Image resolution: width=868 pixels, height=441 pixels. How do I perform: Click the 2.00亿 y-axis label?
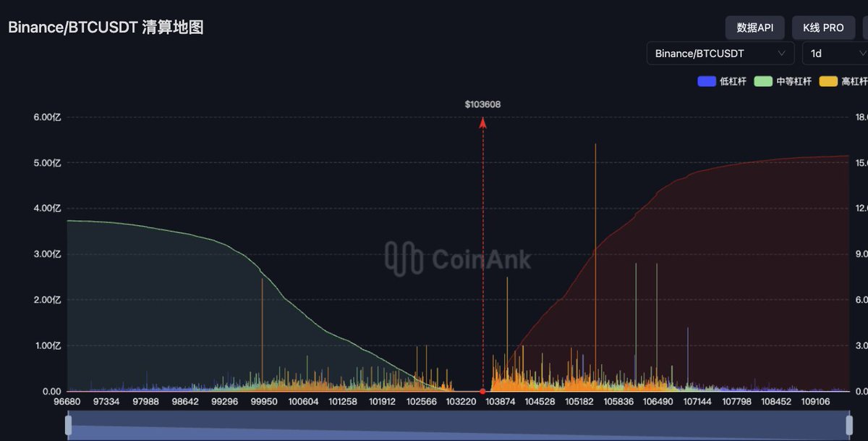(x=48, y=300)
